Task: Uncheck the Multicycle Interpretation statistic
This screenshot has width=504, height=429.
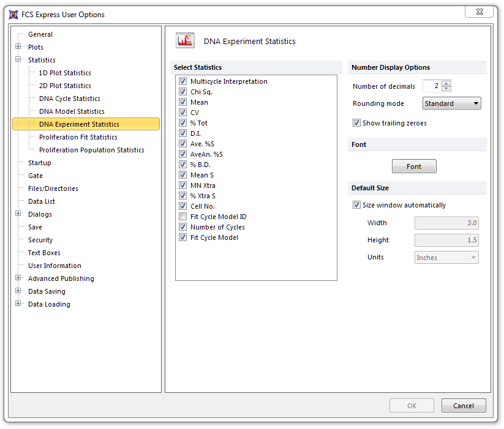Action: point(182,81)
